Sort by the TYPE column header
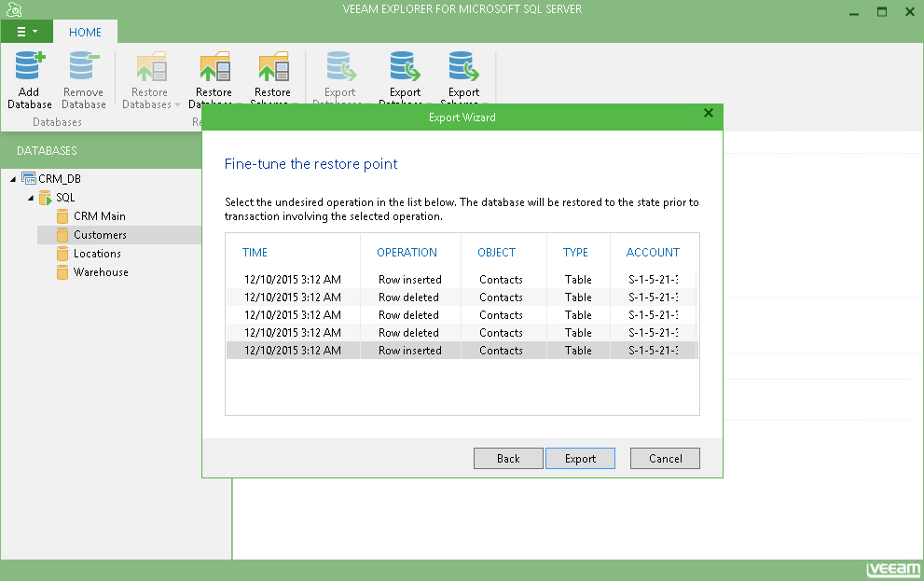Screen dimensions: 924x581 coord(575,252)
